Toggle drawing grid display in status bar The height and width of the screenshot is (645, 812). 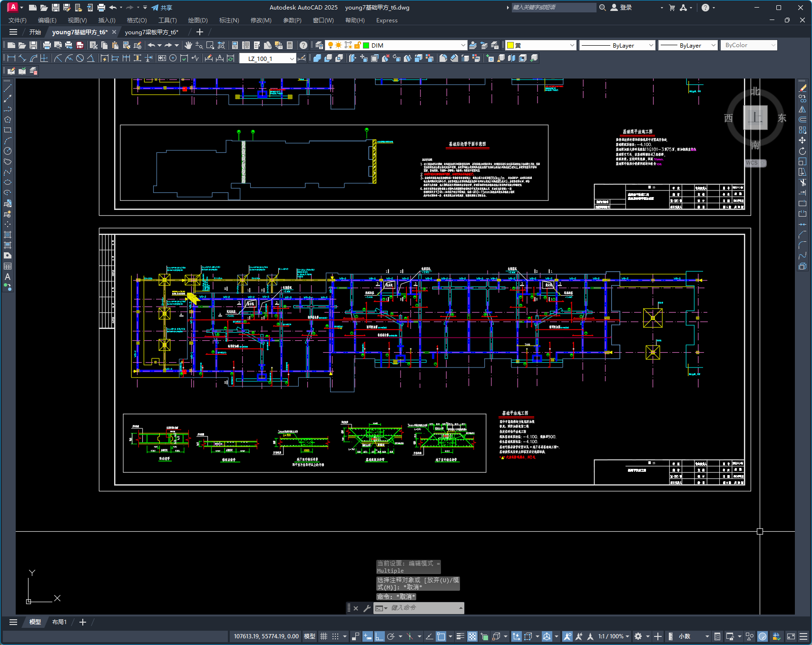tap(323, 636)
